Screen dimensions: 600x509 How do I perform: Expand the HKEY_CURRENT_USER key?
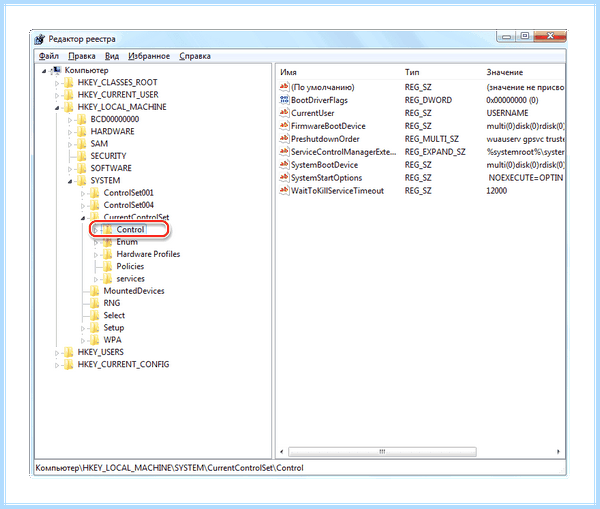[57, 95]
